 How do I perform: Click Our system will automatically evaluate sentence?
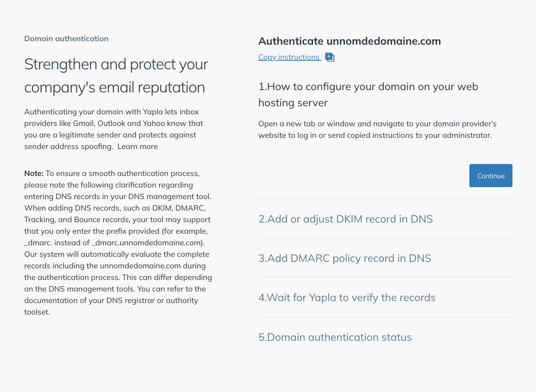tap(116, 255)
